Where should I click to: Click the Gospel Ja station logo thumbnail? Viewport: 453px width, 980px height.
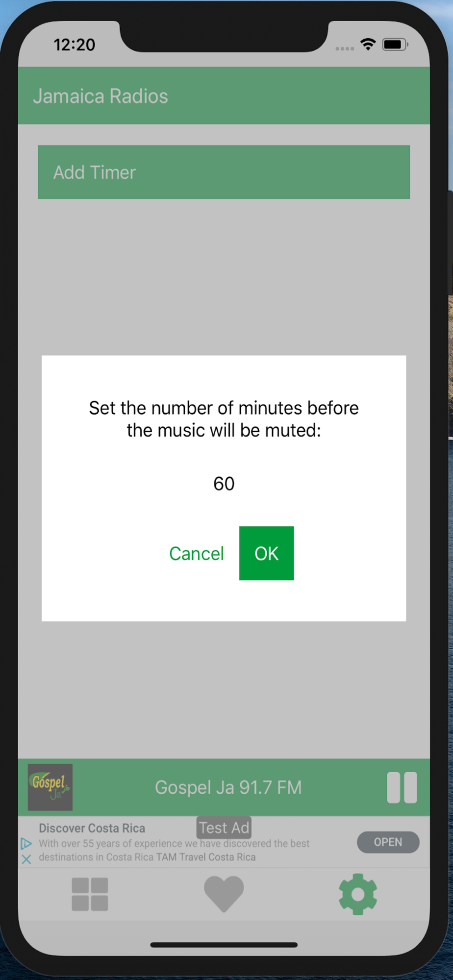click(x=50, y=787)
